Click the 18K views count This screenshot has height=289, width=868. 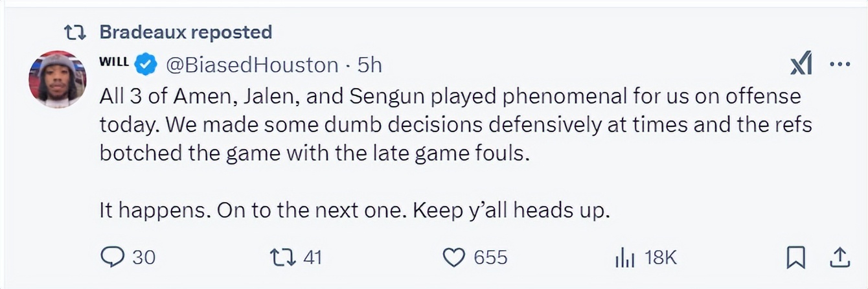click(661, 258)
